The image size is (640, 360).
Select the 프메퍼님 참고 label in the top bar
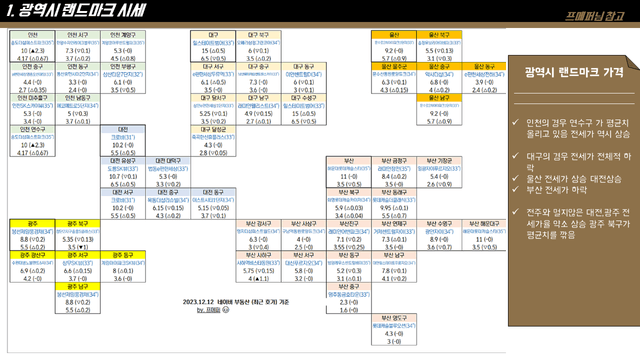(594, 16)
